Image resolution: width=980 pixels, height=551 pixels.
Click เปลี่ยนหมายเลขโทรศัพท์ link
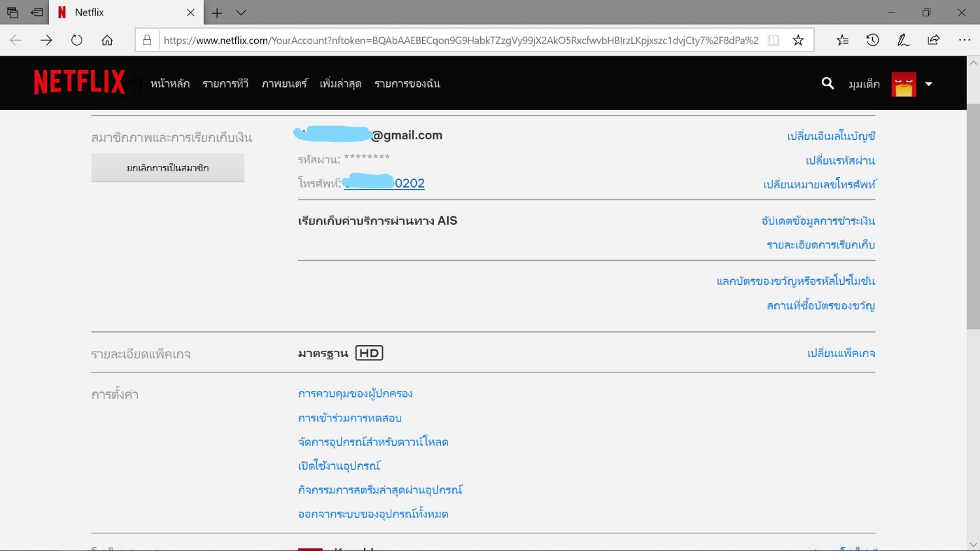[x=819, y=184]
